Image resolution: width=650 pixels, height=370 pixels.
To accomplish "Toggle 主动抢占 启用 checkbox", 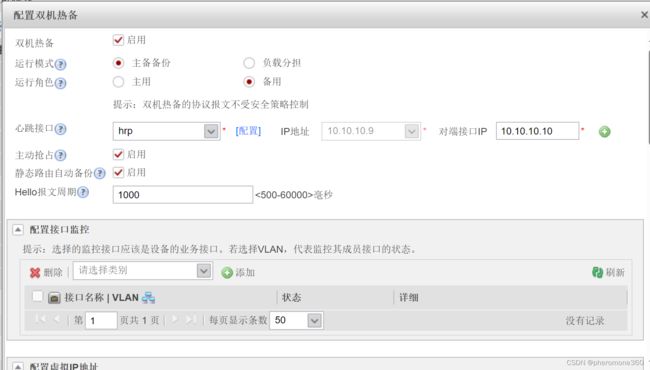I will 118,155.
